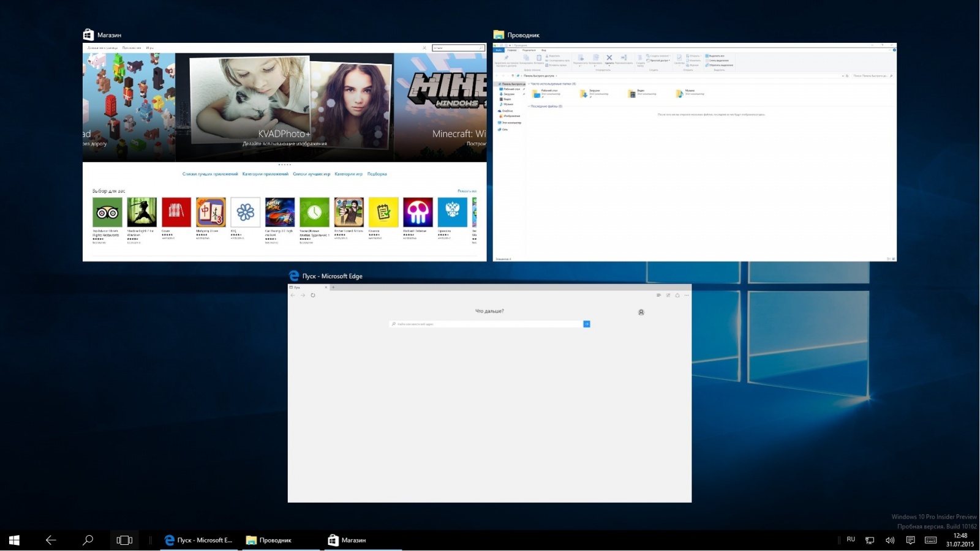The width and height of the screenshot is (980, 551).
Task: Open the Загрузки folder in Explorer
Action: (594, 93)
